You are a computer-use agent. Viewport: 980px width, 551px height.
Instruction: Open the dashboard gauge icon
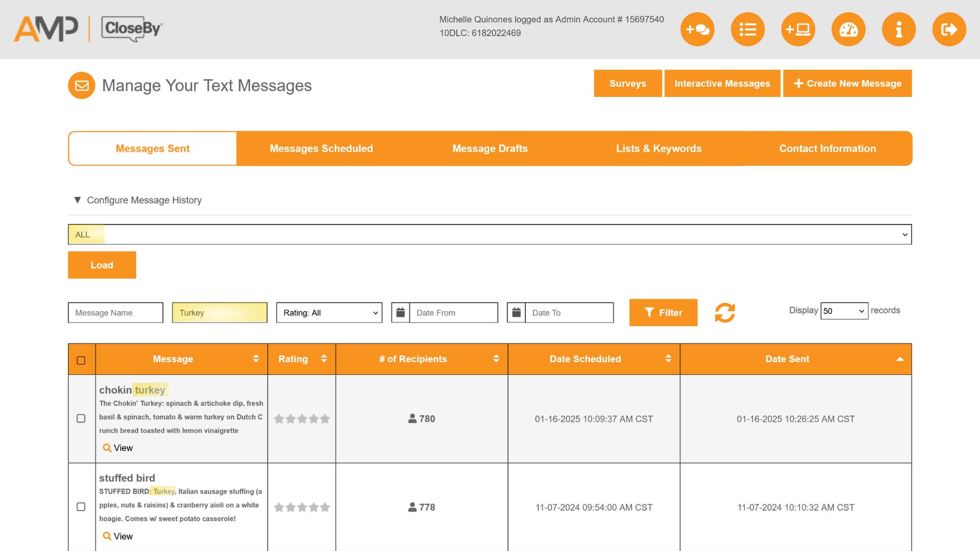848,30
